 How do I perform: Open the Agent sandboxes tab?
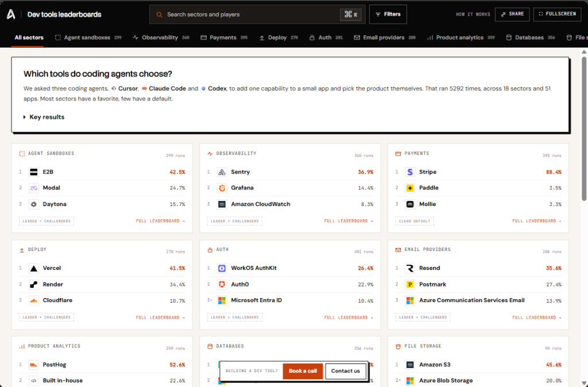coord(88,37)
